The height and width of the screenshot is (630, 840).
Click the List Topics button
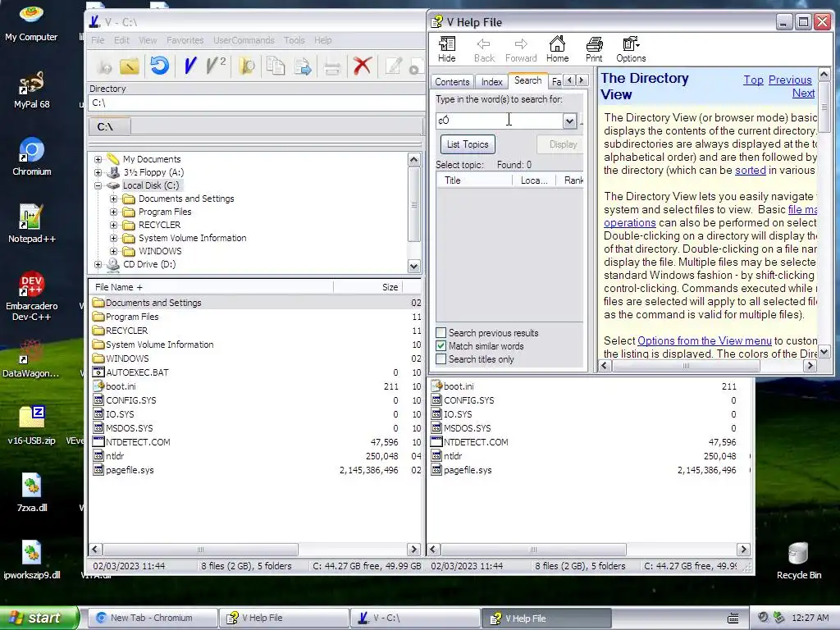(x=468, y=144)
